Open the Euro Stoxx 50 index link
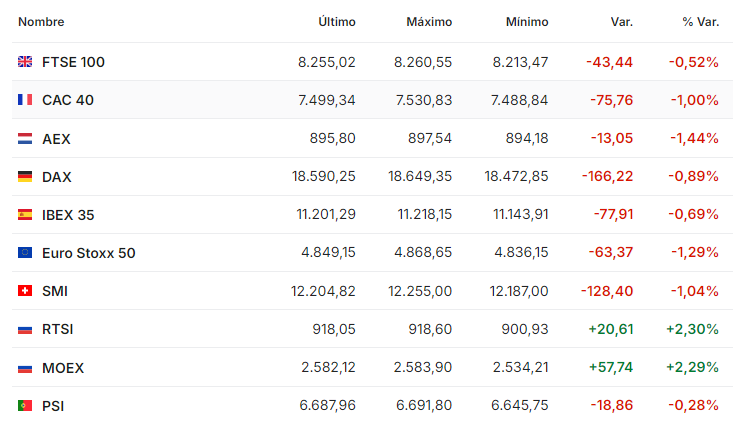Screen dimensions: 733x424 (88, 253)
